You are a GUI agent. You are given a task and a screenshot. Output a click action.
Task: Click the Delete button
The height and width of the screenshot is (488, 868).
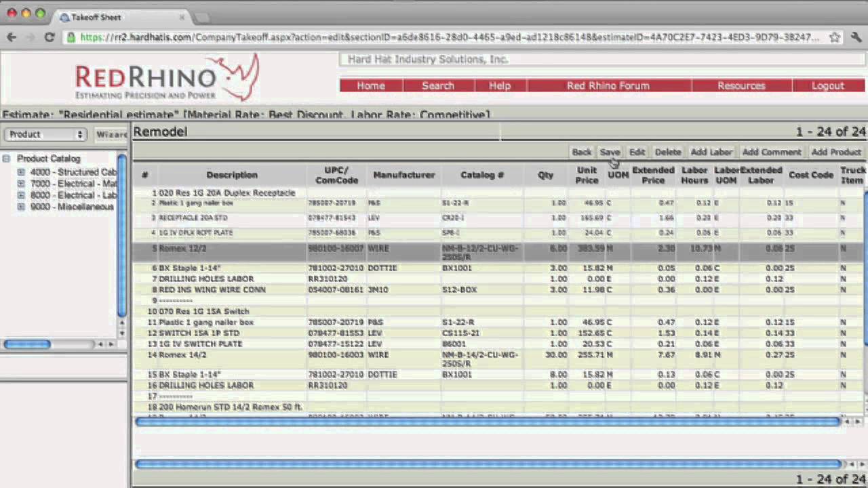point(668,152)
